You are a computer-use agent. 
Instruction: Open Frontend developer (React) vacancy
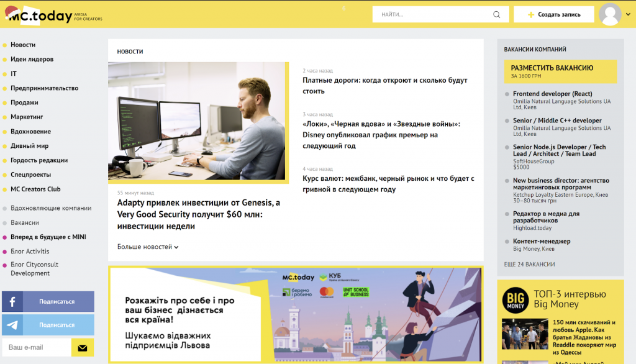click(552, 94)
